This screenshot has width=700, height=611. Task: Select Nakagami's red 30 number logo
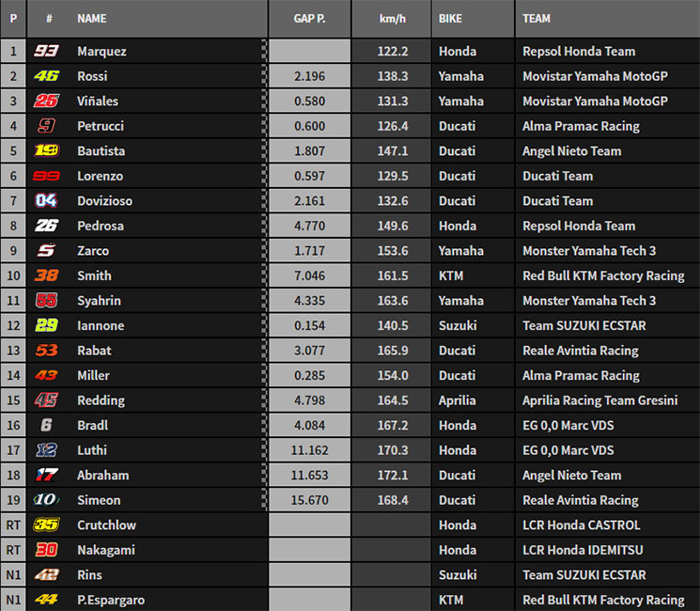(46, 550)
